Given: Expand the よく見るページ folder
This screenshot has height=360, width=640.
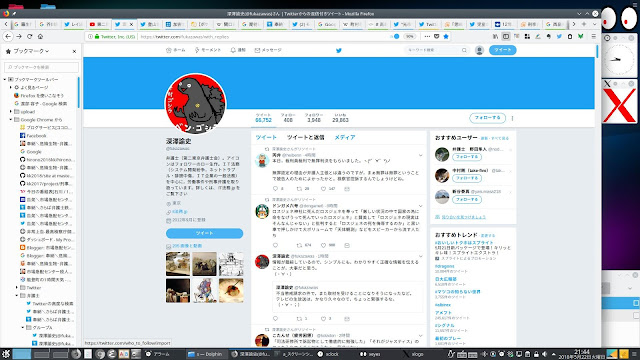Looking at the screenshot, I should point(11,87).
